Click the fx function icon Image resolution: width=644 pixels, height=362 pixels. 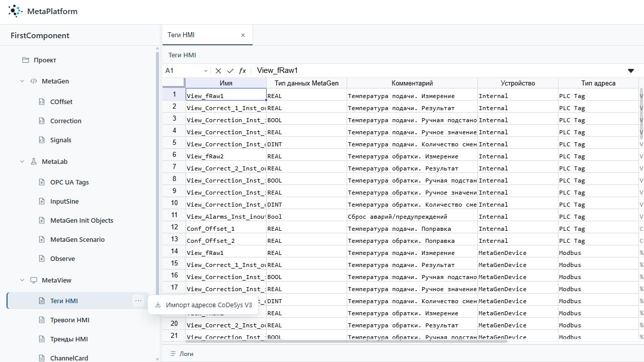[x=243, y=71]
